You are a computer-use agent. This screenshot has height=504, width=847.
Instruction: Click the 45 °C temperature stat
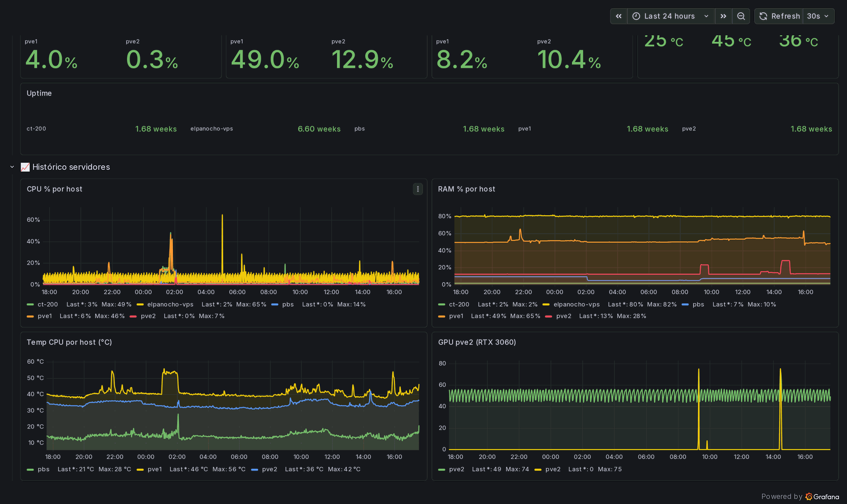pos(731,41)
